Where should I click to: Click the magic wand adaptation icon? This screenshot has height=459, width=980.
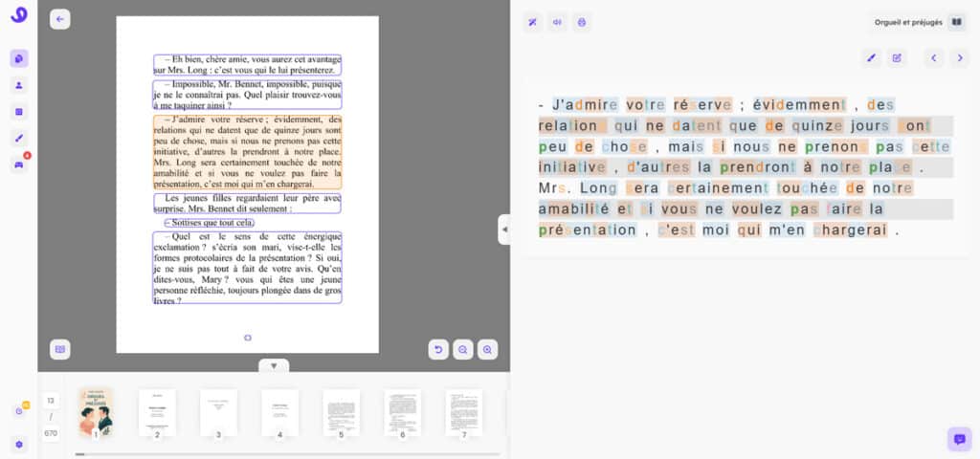[532, 22]
